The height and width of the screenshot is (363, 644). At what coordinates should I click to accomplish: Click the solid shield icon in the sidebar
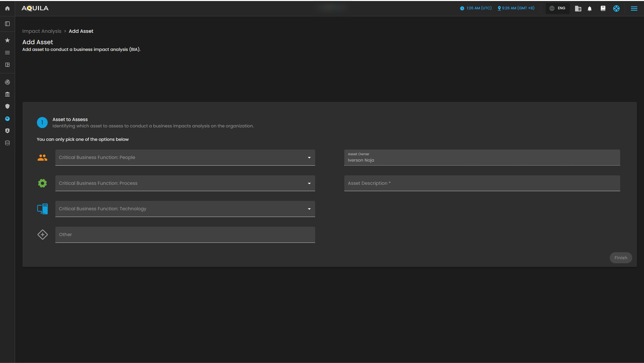7,106
